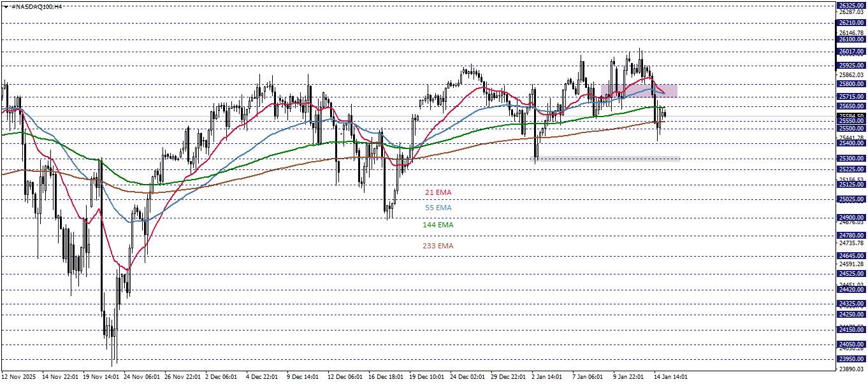Open the dropdown arrow beside #NASDAQ100;H4

[x=6, y=6]
